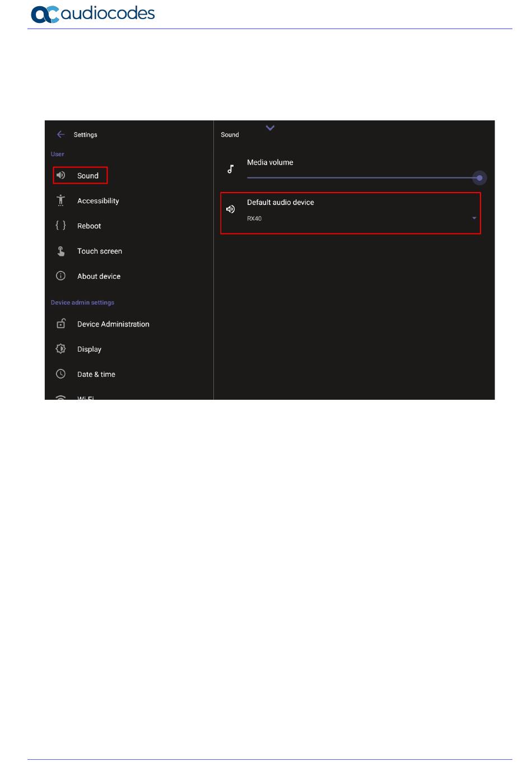Adjust the Media volume slider handle
532x776 pixels.
pyautogui.click(x=479, y=178)
